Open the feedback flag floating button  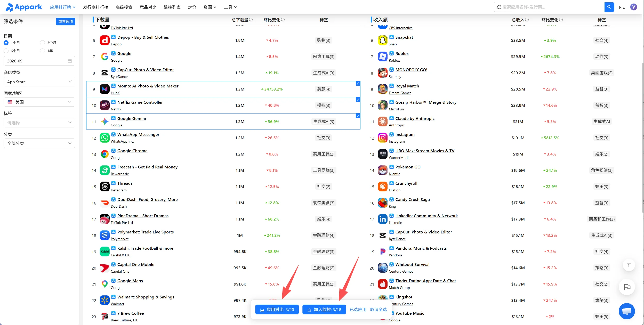627,287
